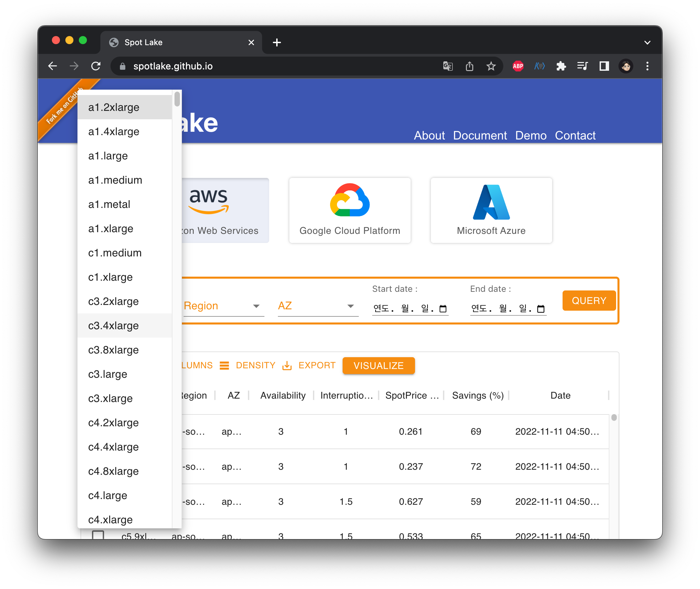This screenshot has width=700, height=589.
Task: Bookmark the page using the star icon
Action: click(491, 66)
